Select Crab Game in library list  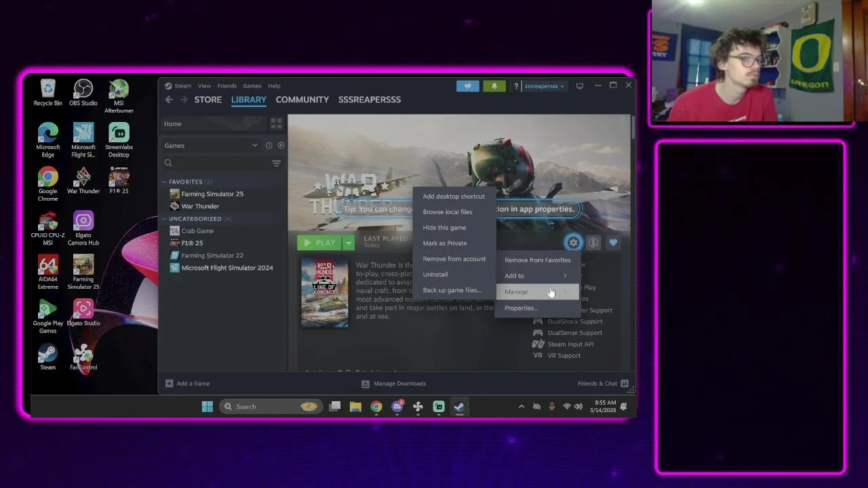point(197,231)
